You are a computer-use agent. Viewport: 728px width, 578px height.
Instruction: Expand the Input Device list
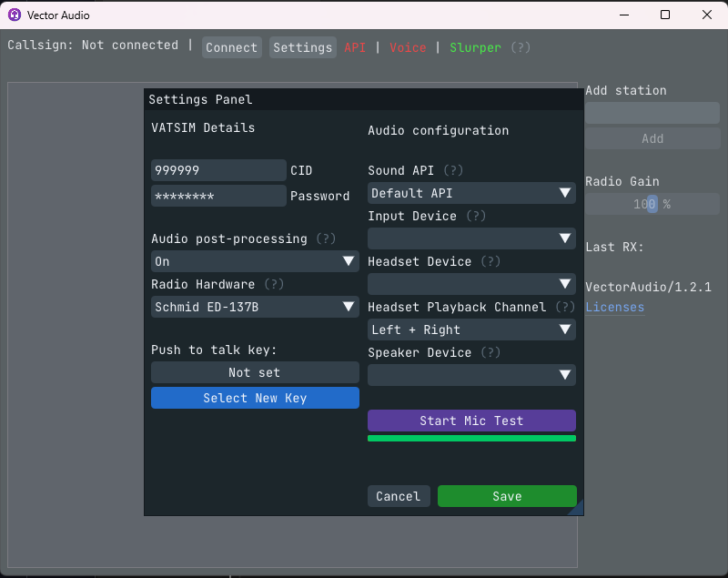(471, 238)
